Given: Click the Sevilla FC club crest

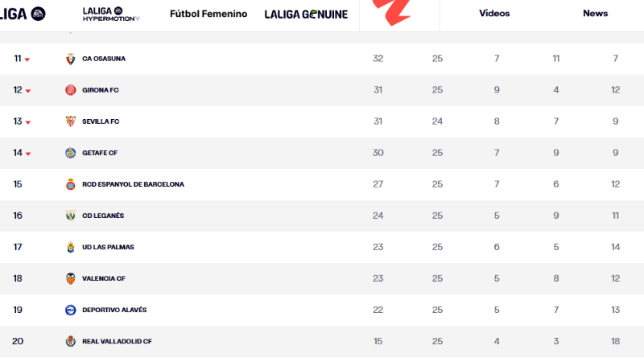Looking at the screenshot, I should [x=71, y=121].
